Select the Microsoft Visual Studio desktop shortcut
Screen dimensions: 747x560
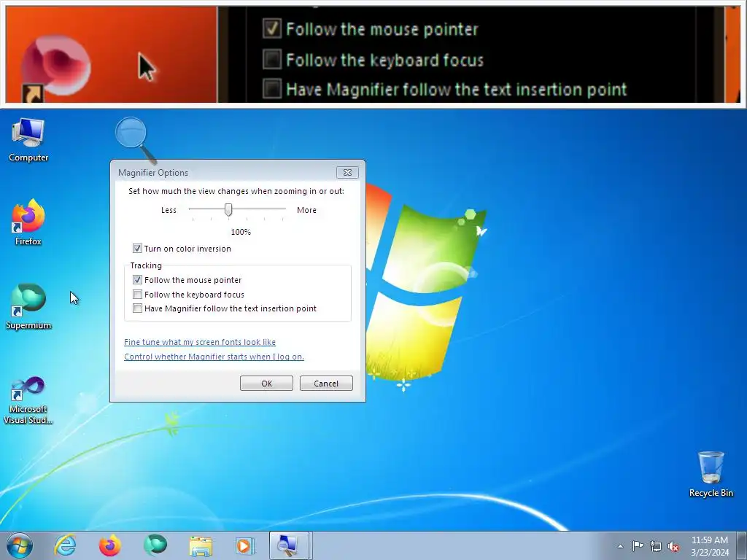[28, 400]
